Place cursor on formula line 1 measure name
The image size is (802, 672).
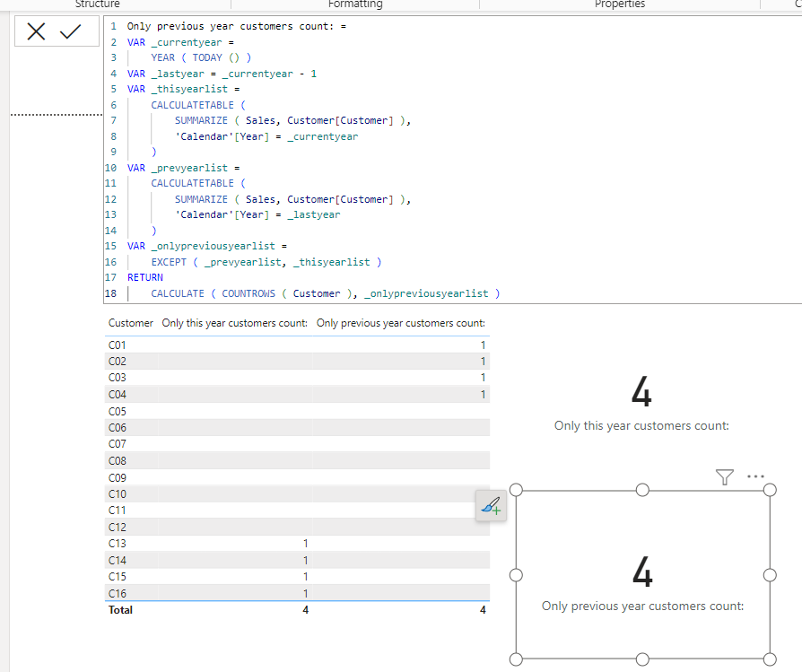[x=230, y=26]
